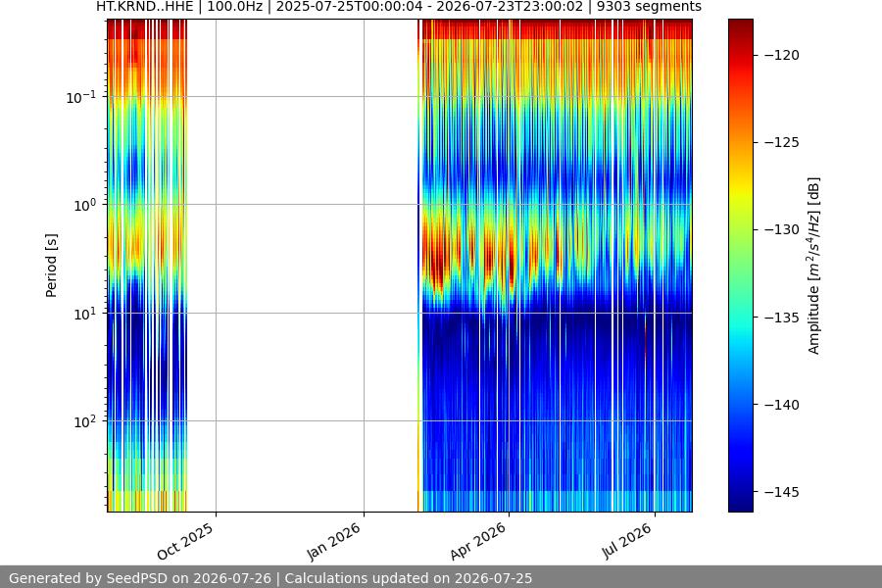Click the 'Apr 2026' x-axis label
Screen dimensions: 882x588
click(x=478, y=541)
